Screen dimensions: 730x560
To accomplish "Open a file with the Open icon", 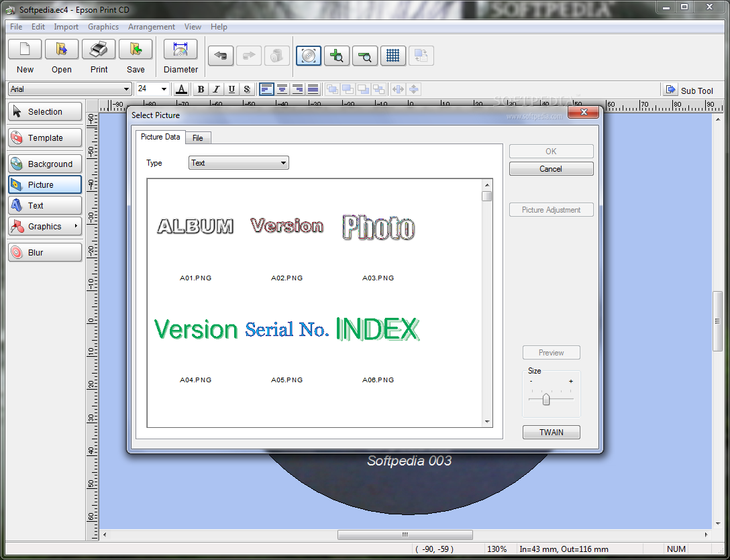I will click(62, 50).
